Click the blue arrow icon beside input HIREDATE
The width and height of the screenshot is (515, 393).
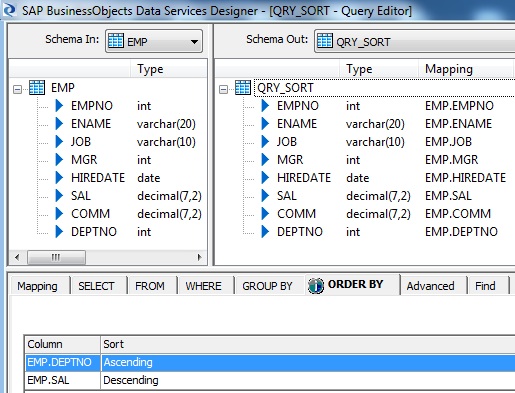tap(59, 178)
